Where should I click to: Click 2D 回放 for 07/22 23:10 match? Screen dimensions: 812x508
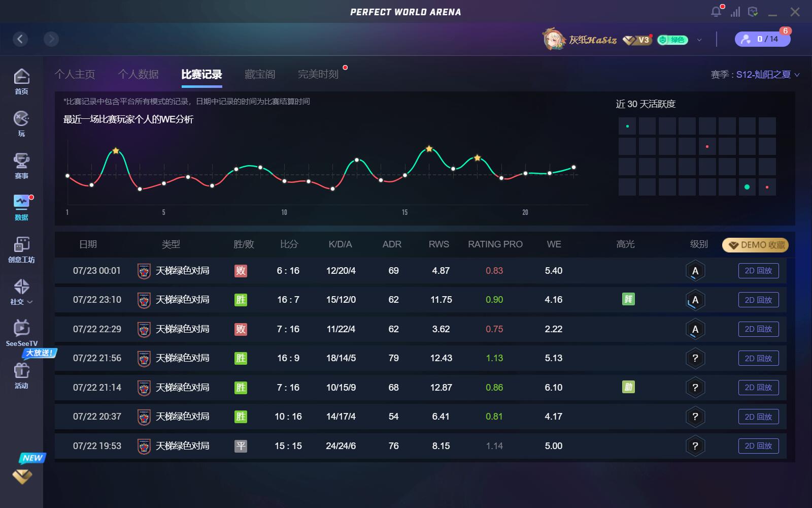point(758,300)
